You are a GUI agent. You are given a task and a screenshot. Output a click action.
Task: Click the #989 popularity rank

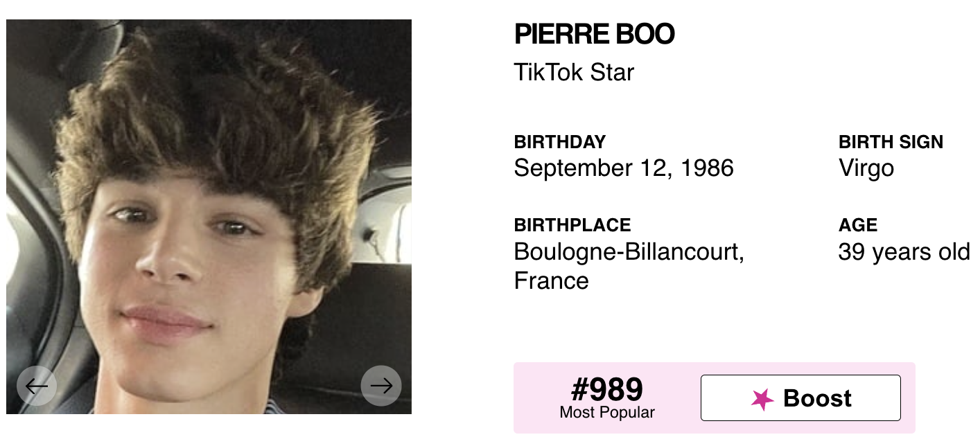[x=606, y=390]
